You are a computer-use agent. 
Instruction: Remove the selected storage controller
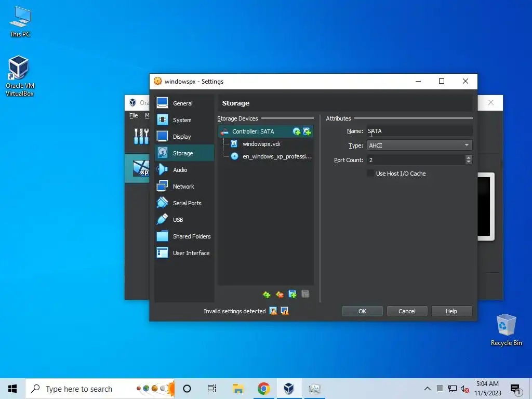(x=280, y=295)
